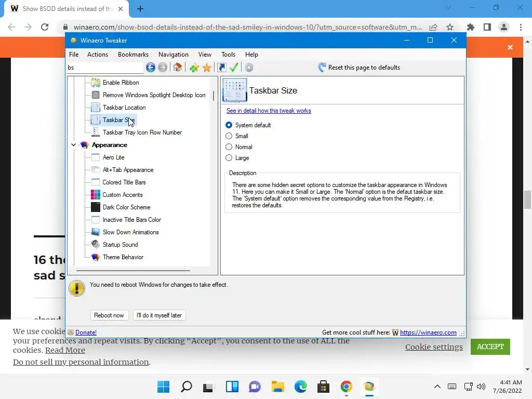This screenshot has width=532, height=399.
Task: Open Windows Start menu on taskbar
Action: [163, 387]
